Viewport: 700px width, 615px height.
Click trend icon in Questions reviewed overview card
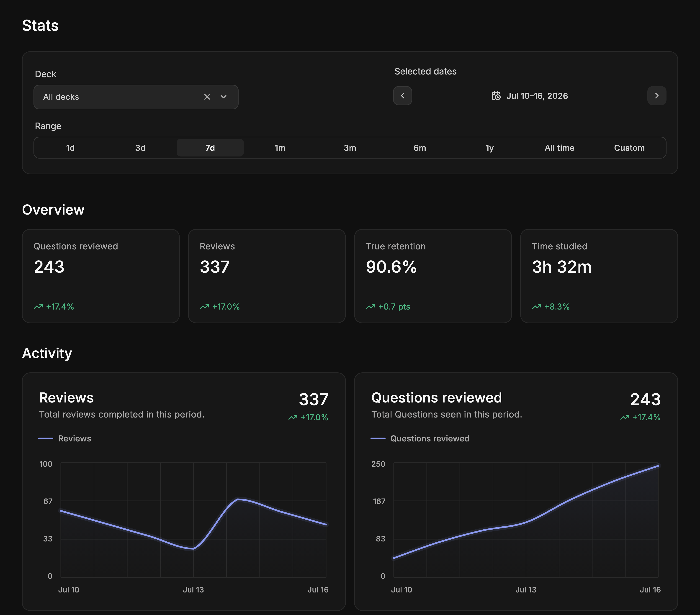tap(38, 306)
